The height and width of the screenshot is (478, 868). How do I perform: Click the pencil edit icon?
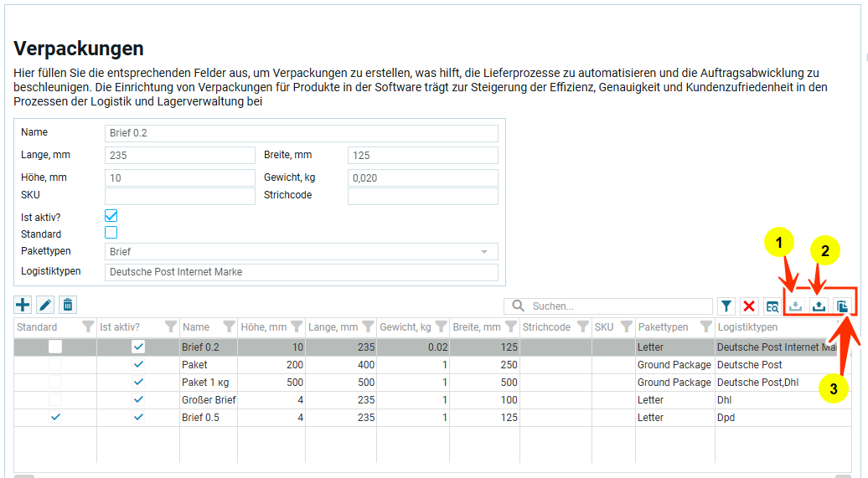tap(46, 306)
